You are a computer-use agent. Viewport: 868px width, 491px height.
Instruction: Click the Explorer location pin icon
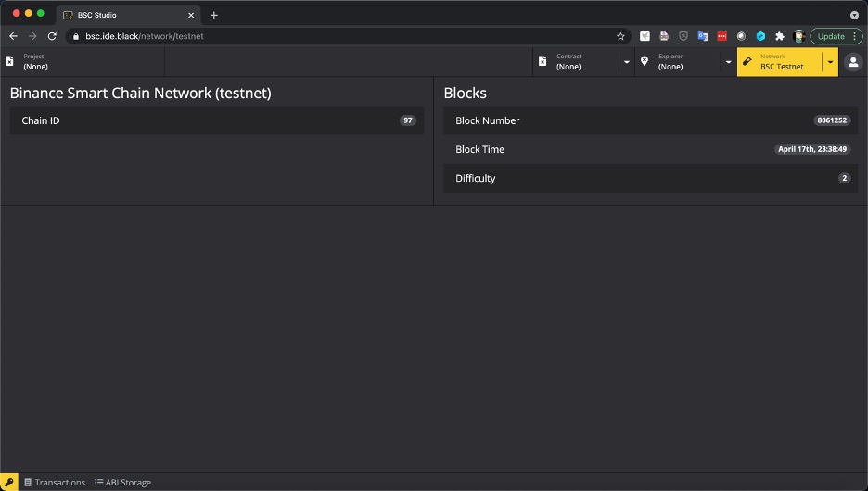coord(645,61)
